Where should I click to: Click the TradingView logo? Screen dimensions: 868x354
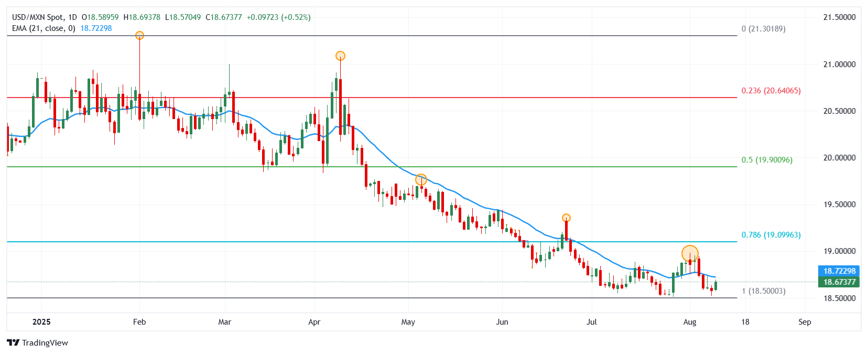pos(37,342)
